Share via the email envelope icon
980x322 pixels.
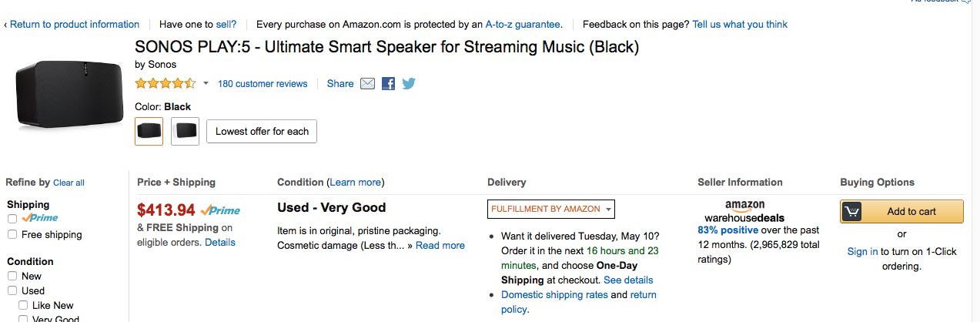367,83
